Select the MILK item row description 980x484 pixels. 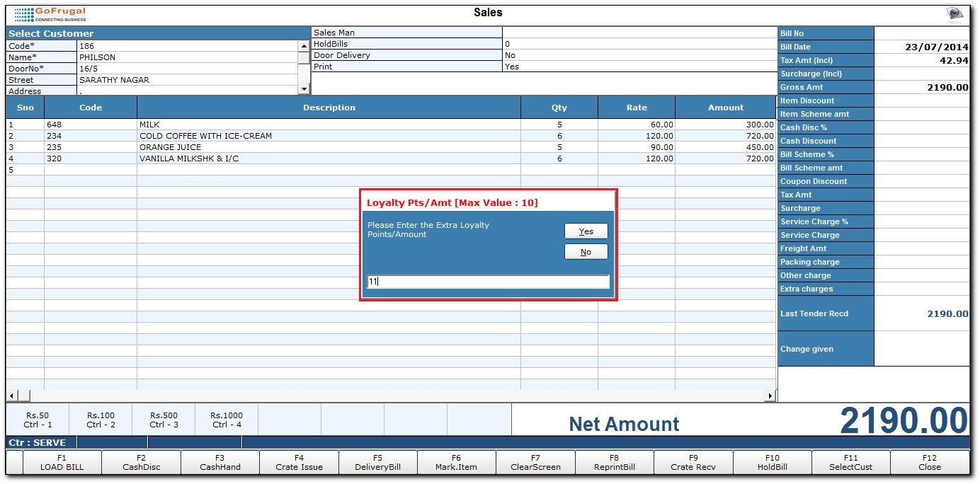[329, 125]
